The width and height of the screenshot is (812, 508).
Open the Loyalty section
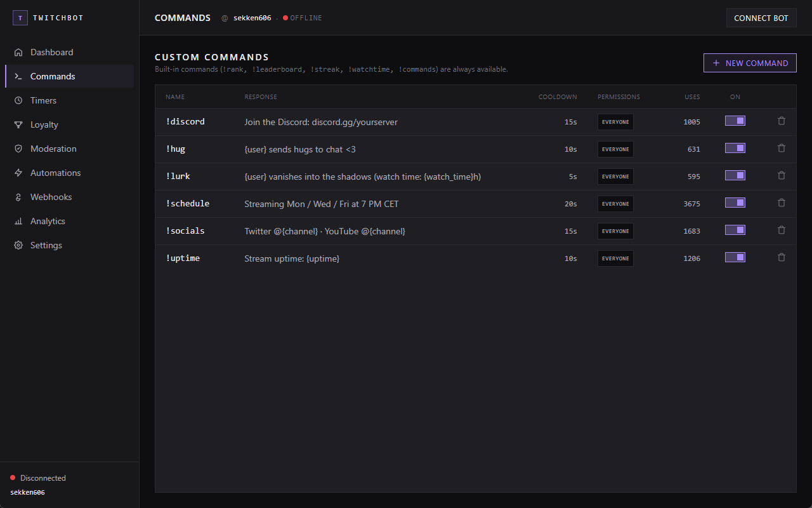[69, 124]
